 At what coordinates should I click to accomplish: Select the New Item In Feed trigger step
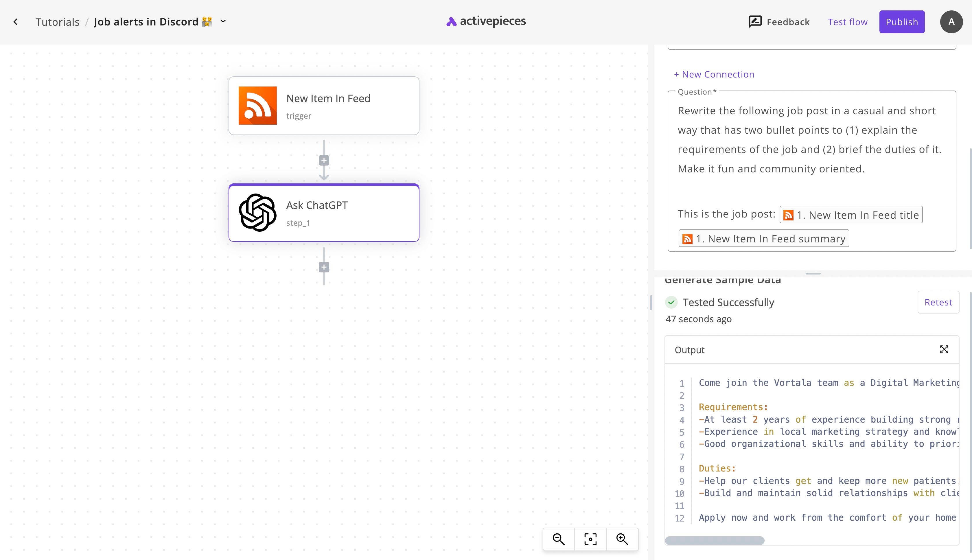click(324, 106)
